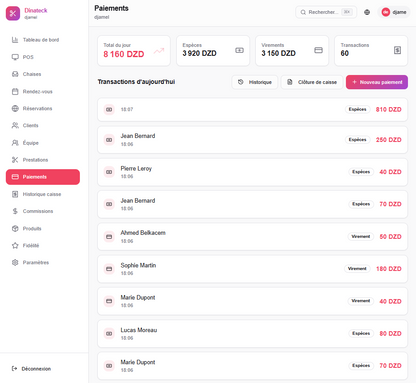Click the cash icon of Pierre Leroy row
The height and width of the screenshot is (383, 416).
[109, 172]
